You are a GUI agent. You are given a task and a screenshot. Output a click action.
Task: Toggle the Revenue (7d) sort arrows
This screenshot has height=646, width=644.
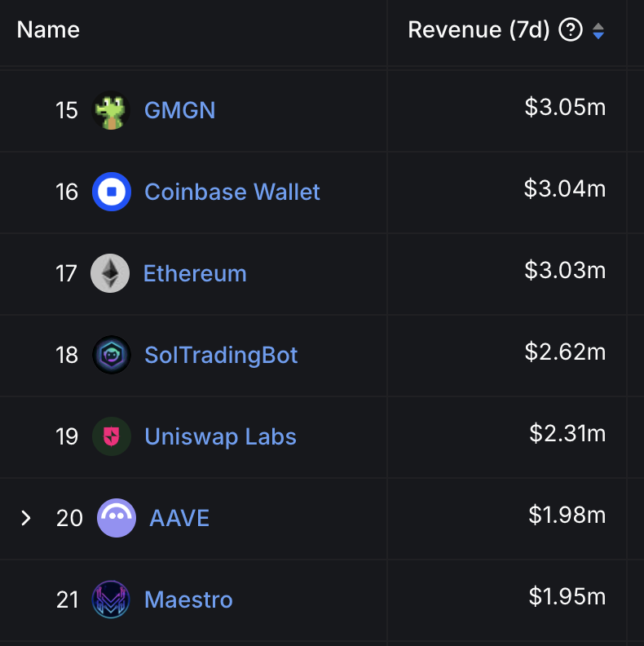pyautogui.click(x=598, y=31)
